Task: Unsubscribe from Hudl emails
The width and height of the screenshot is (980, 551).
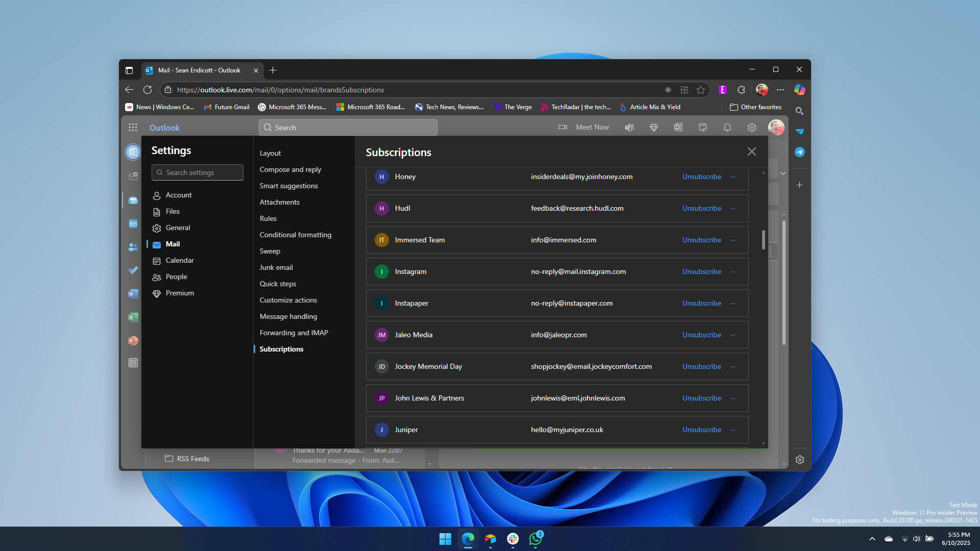Action: (702, 208)
